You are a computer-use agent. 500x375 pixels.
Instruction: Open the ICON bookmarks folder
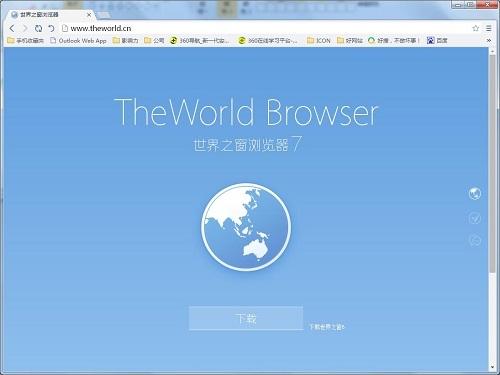tap(319, 40)
